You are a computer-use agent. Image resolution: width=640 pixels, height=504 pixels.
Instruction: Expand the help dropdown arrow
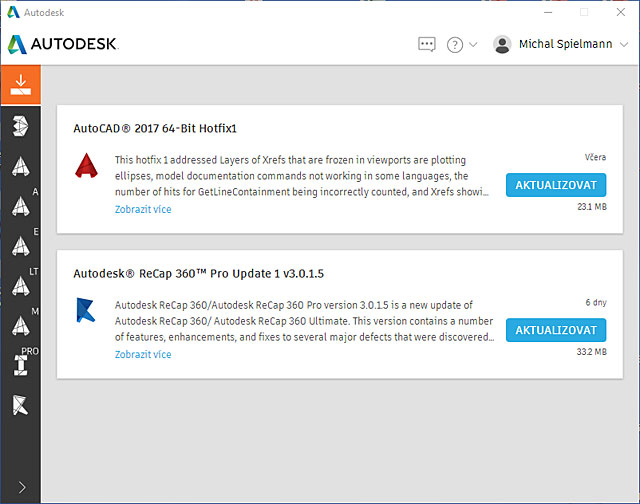click(473, 44)
